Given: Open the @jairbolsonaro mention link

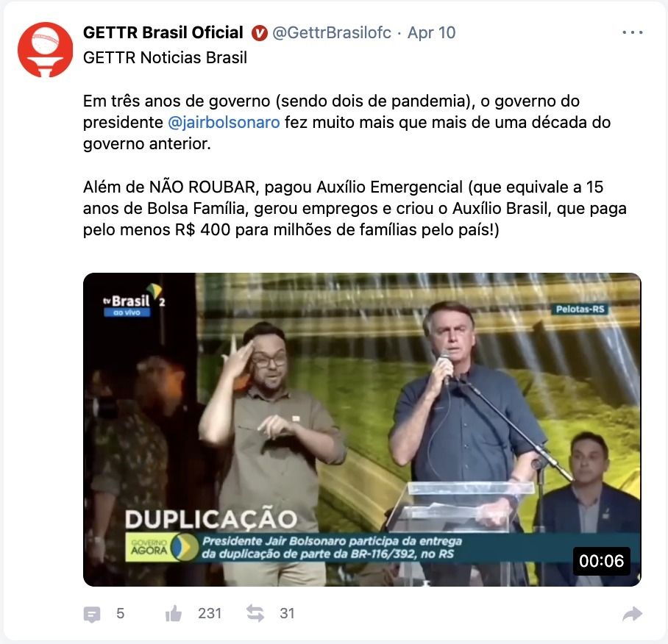Looking at the screenshot, I should [224, 122].
